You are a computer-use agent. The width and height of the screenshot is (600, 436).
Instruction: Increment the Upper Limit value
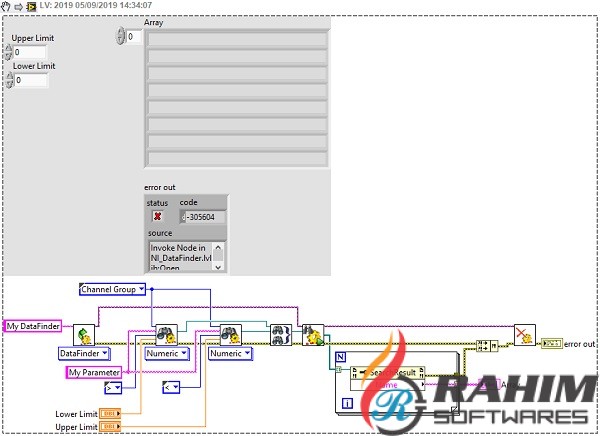tap(8, 48)
